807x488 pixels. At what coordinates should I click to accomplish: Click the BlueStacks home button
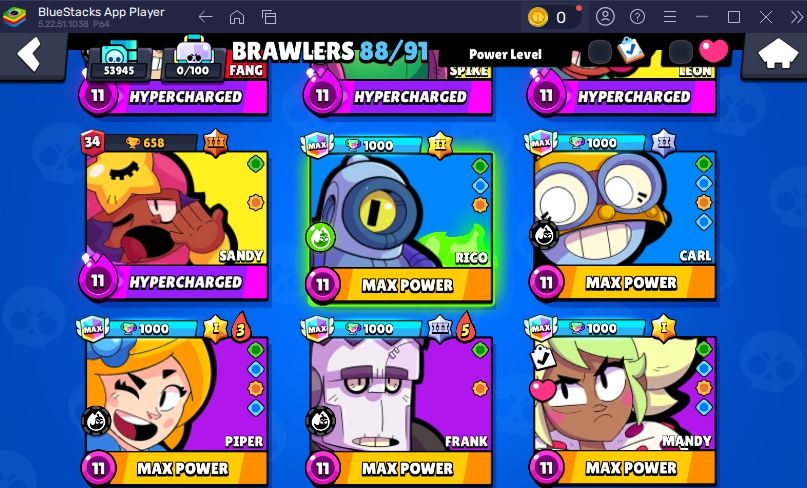pyautogui.click(x=237, y=17)
